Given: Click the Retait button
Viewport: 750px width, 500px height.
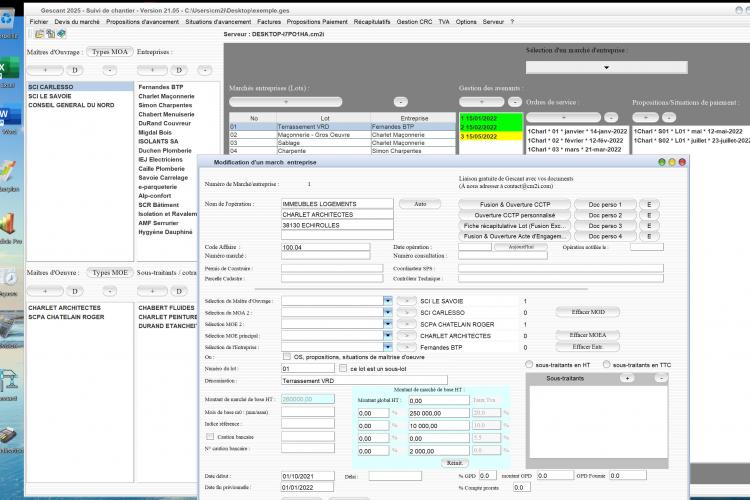Looking at the screenshot, I should pos(454,463).
